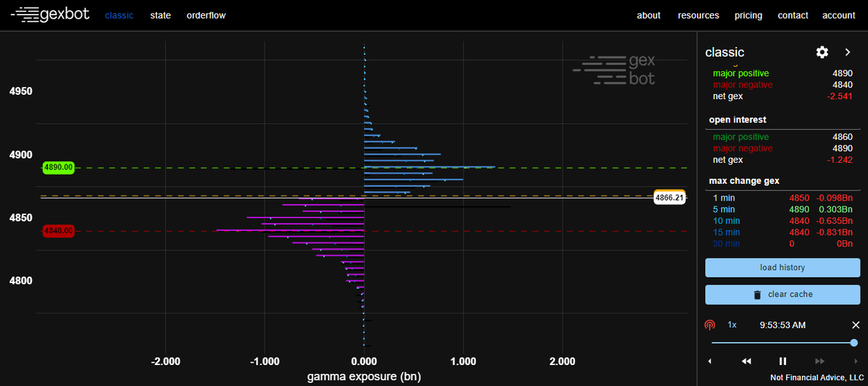Close the playback bar with the X
The image size is (868, 386).
856,325
